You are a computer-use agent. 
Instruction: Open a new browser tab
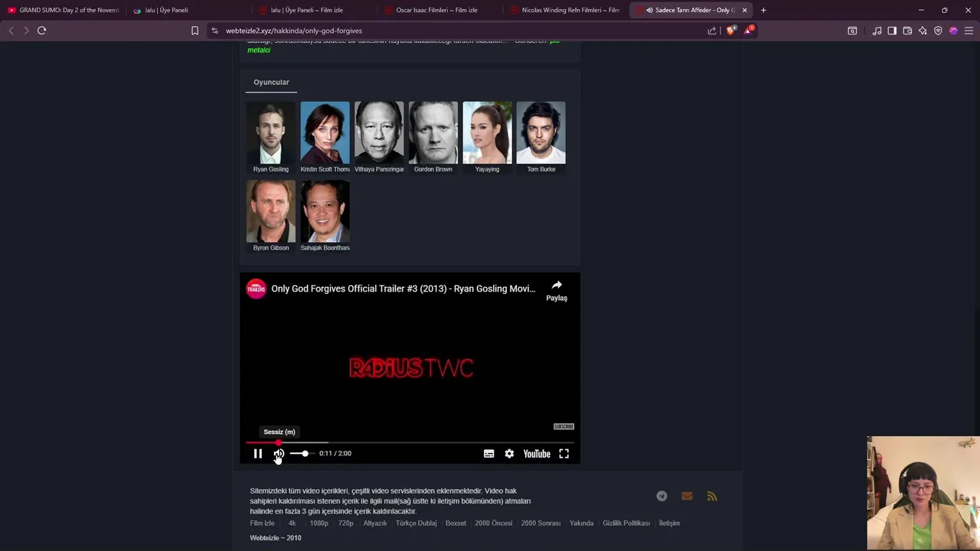763,10
